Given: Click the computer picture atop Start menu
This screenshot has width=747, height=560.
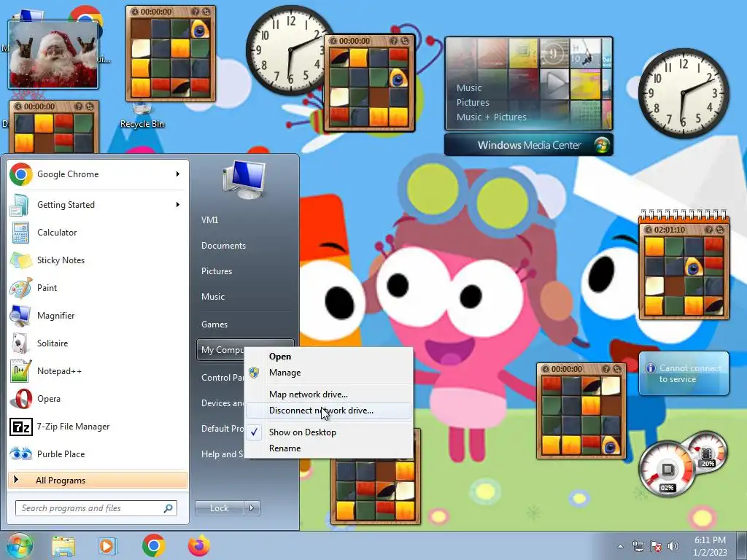Looking at the screenshot, I should (x=244, y=179).
